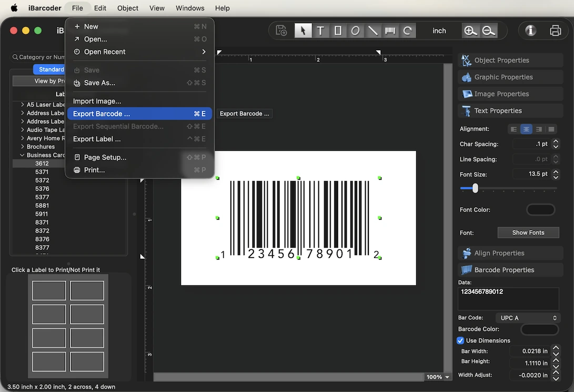Choose Page Setup menu item
Image resolution: width=574 pixels, height=392 pixels.
click(x=139, y=157)
